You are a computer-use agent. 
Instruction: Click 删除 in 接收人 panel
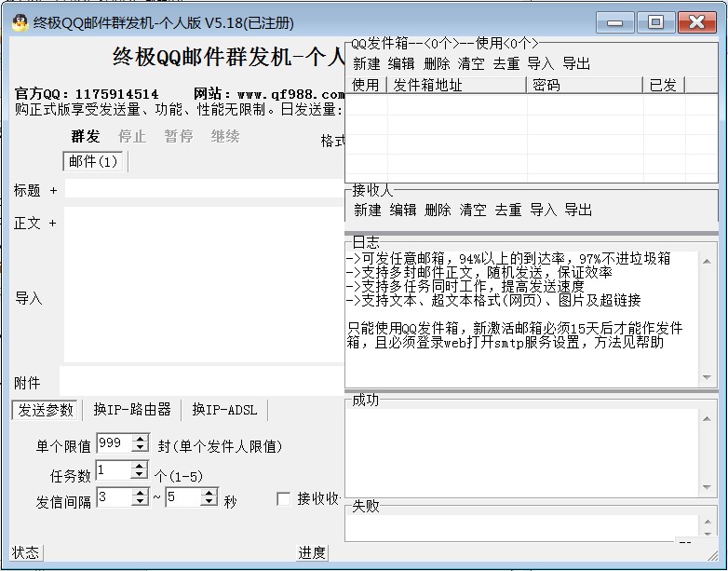[x=438, y=210]
